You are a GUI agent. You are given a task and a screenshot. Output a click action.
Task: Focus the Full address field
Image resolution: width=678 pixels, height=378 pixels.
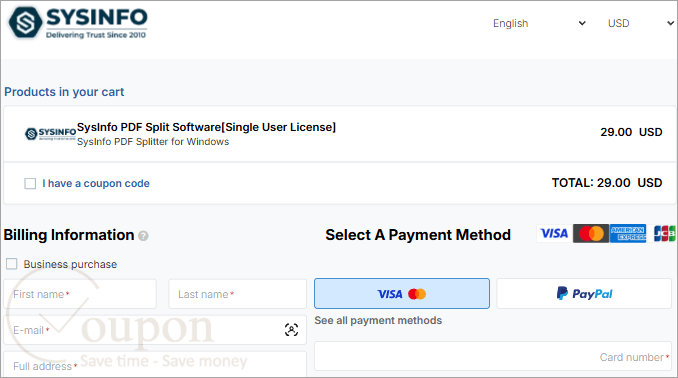[155, 365]
